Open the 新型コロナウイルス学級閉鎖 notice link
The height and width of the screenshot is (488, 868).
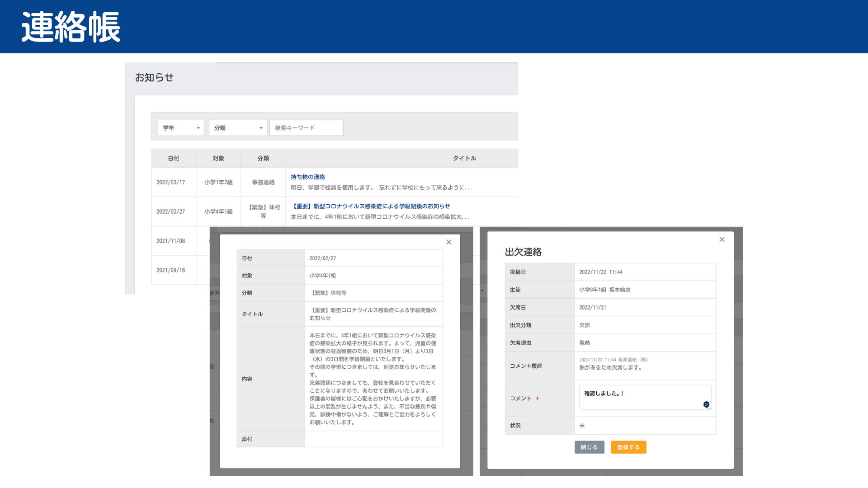pos(371,206)
